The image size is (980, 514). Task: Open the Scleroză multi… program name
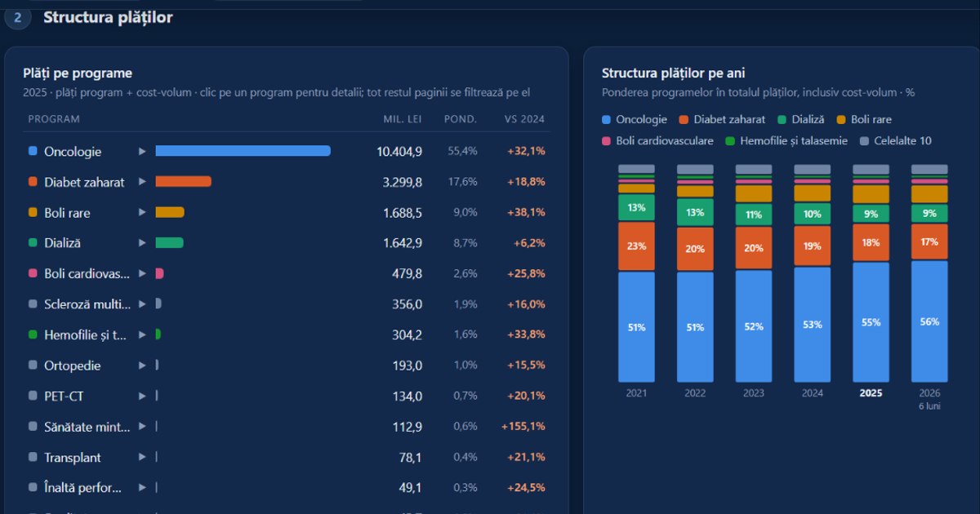point(87,304)
